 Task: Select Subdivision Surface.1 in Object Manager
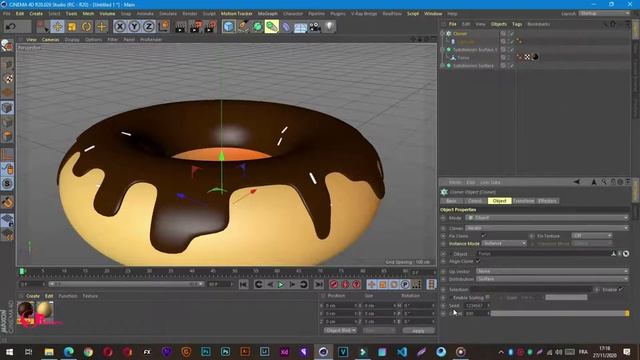coord(475,49)
